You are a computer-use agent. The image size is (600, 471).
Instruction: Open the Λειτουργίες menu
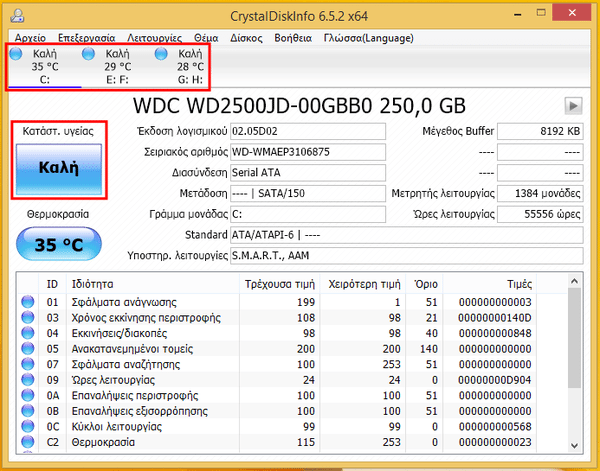[155, 38]
